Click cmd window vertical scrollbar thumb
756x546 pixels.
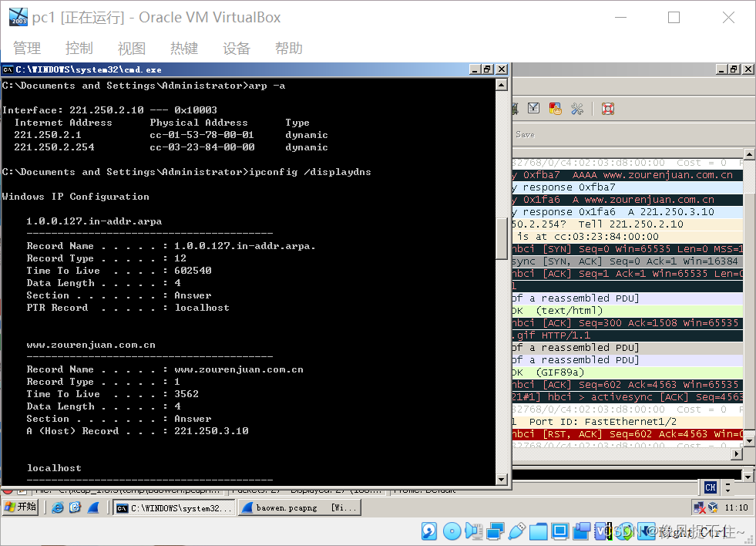point(502,239)
